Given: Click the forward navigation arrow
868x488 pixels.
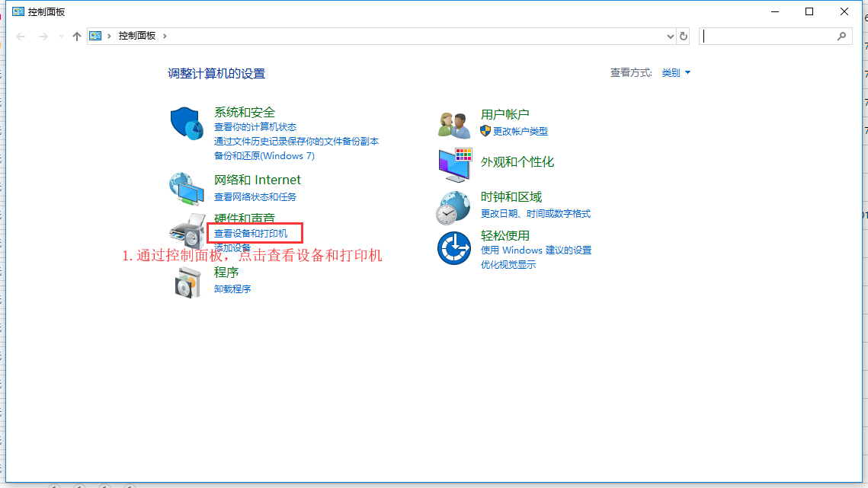Looking at the screenshot, I should [43, 37].
